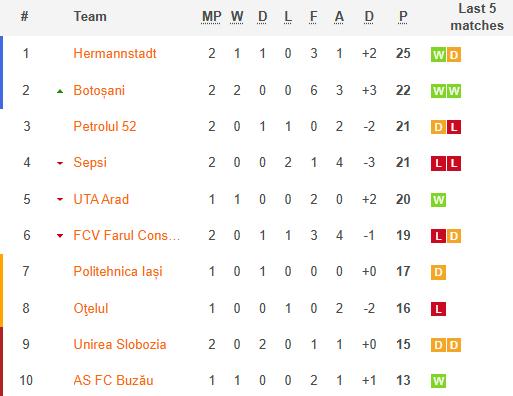The image size is (513, 396).
Task: Click red down arrow beside Sepsi
Action: tap(60, 163)
